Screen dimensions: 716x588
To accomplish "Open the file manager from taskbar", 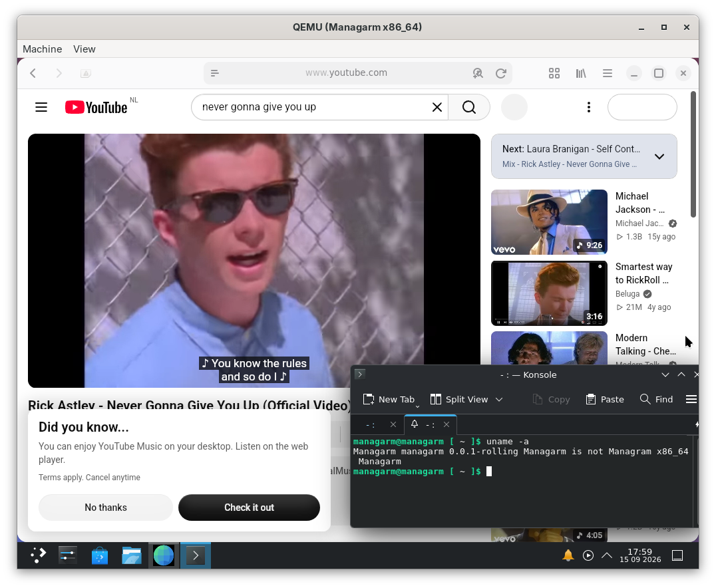I will 132,555.
